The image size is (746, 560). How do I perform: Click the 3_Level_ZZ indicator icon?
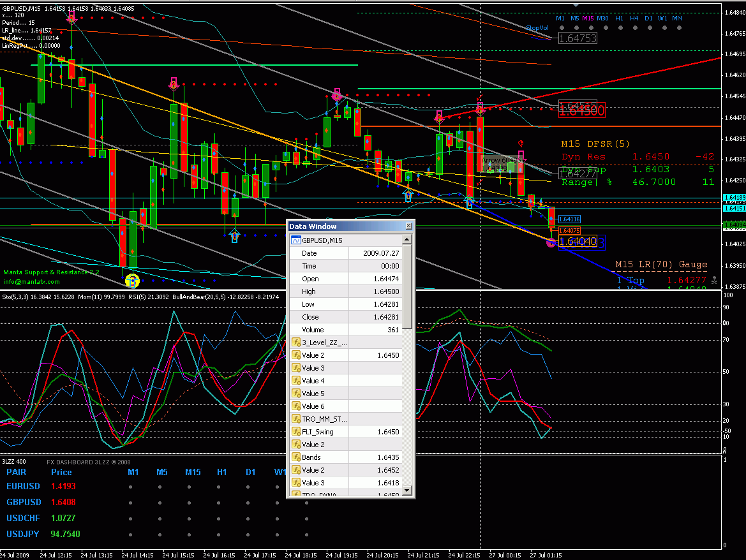[x=296, y=343]
